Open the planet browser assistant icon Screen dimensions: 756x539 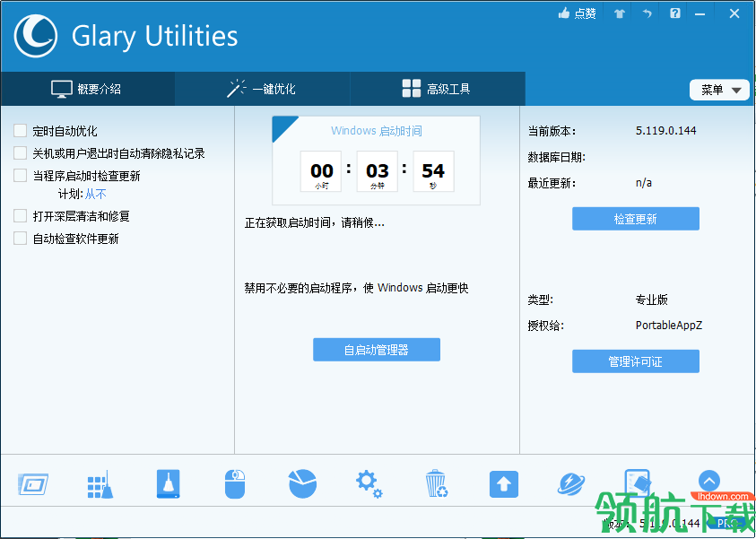pos(571,483)
